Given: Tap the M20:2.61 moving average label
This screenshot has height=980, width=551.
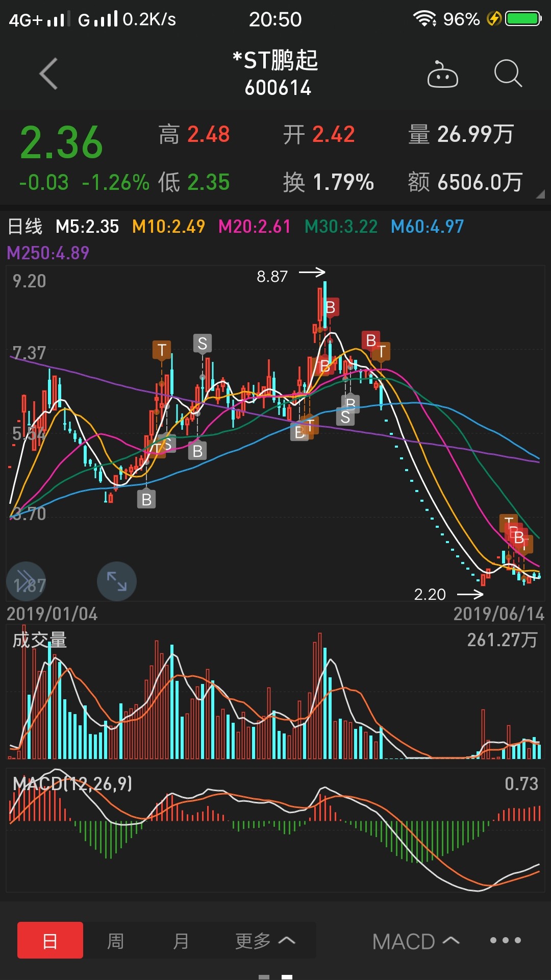Looking at the screenshot, I should pyautogui.click(x=255, y=226).
